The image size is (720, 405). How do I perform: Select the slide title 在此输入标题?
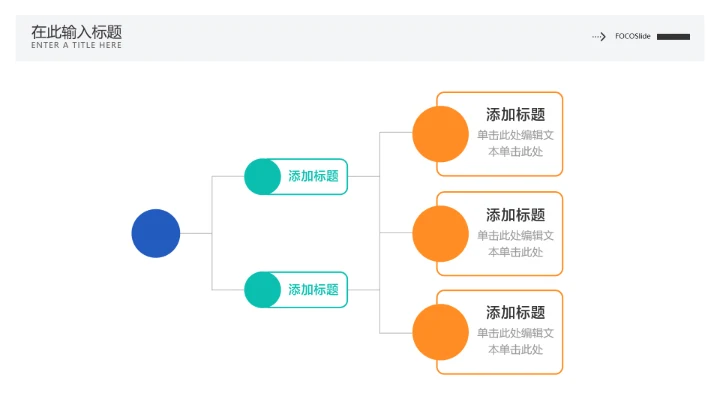click(x=76, y=31)
